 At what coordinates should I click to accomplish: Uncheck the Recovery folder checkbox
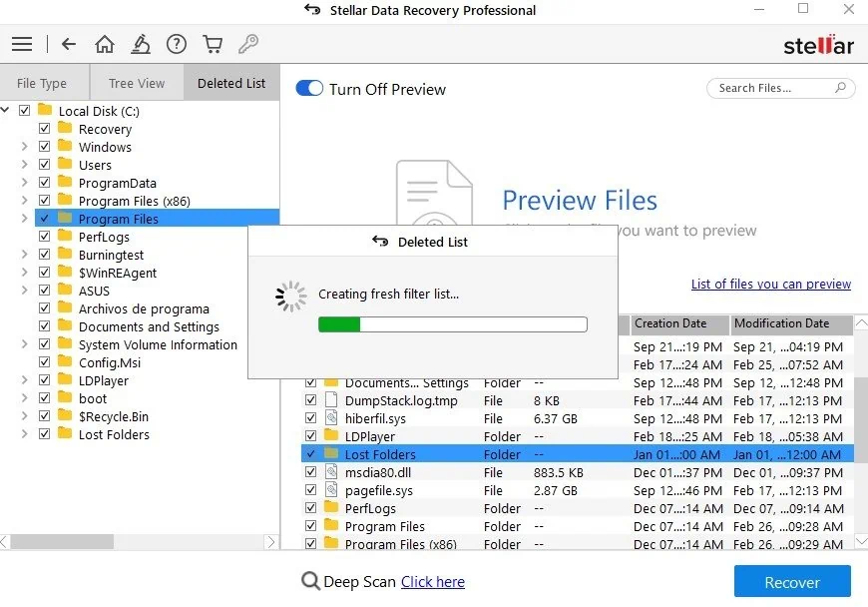tap(45, 129)
